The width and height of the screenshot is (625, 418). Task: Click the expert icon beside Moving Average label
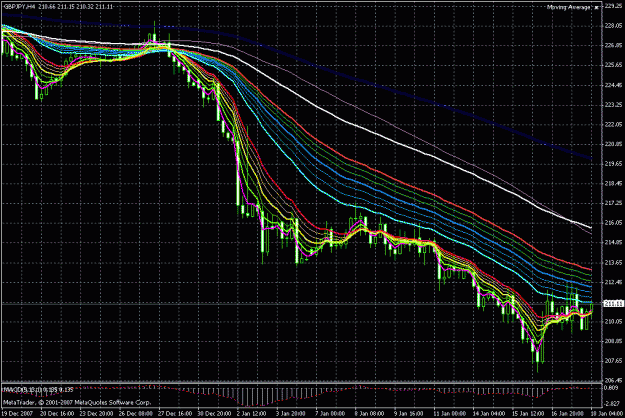point(597,8)
